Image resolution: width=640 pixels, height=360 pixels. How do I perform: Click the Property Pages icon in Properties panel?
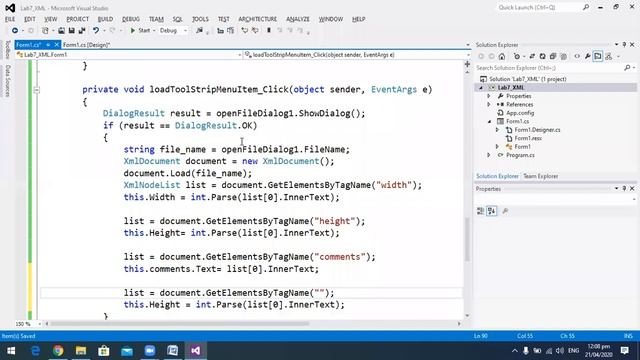pyautogui.click(x=505, y=211)
